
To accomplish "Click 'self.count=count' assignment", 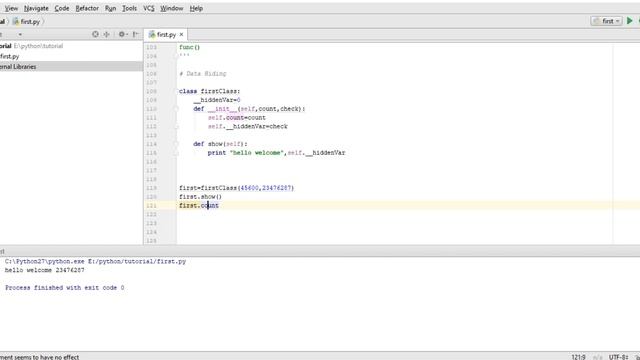I will coord(237,118).
